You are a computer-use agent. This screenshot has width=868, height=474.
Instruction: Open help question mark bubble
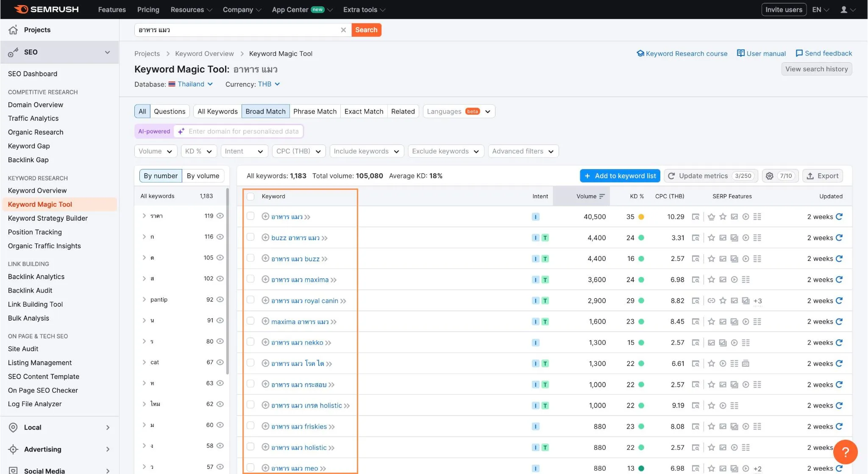pyautogui.click(x=845, y=452)
